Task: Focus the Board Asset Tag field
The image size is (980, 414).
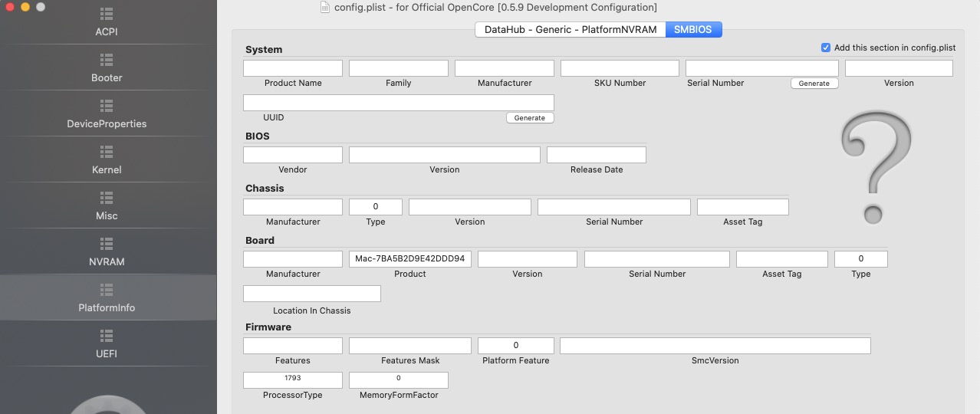Action: pos(782,259)
